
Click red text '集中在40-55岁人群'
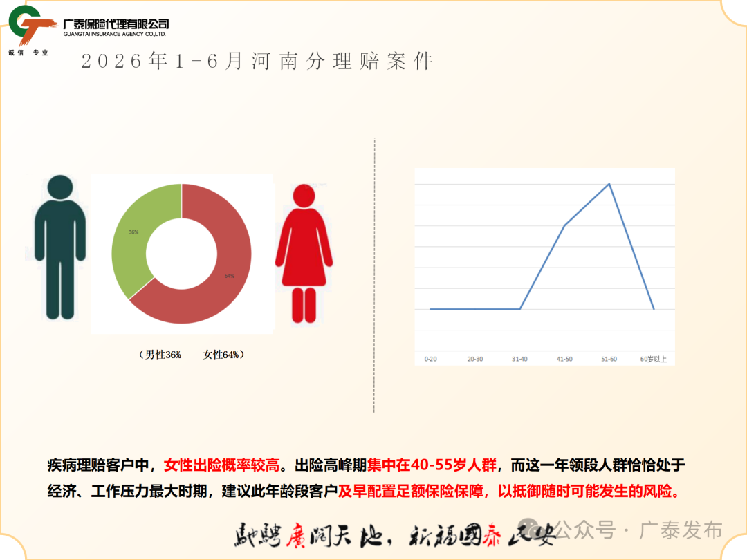coord(432,465)
